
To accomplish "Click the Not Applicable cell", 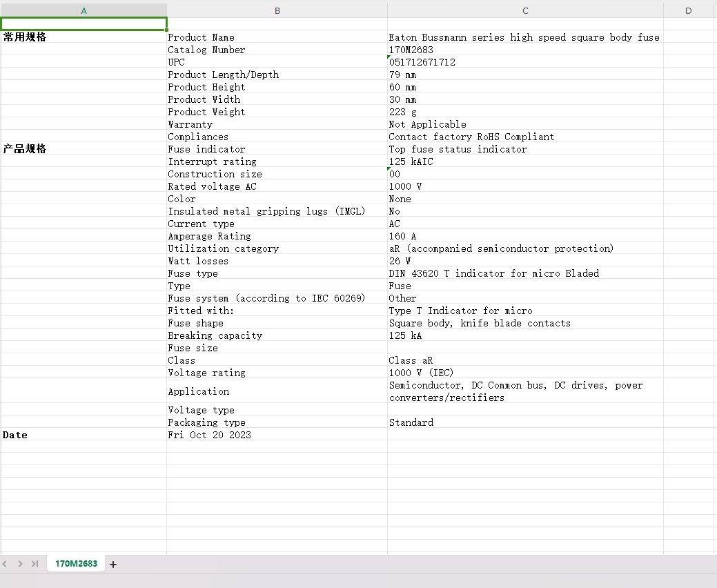I will pos(525,124).
